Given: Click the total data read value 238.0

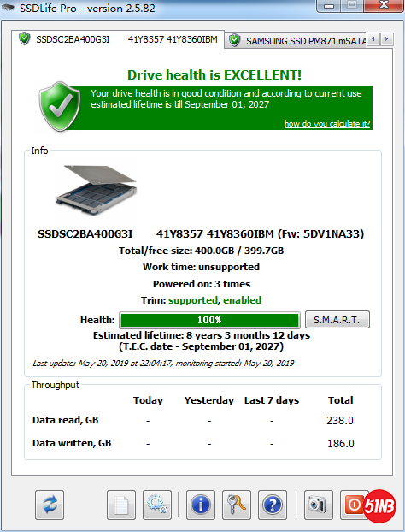Looking at the screenshot, I should 340,421.
